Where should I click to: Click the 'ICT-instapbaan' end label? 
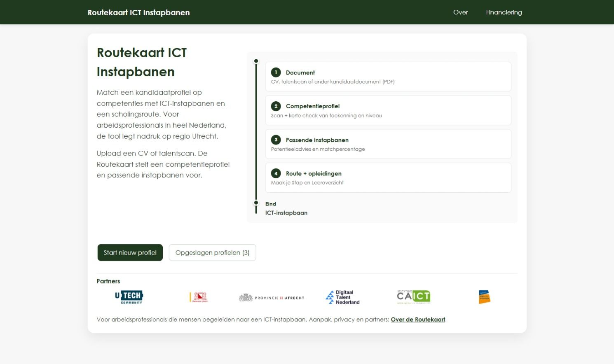tap(286, 213)
